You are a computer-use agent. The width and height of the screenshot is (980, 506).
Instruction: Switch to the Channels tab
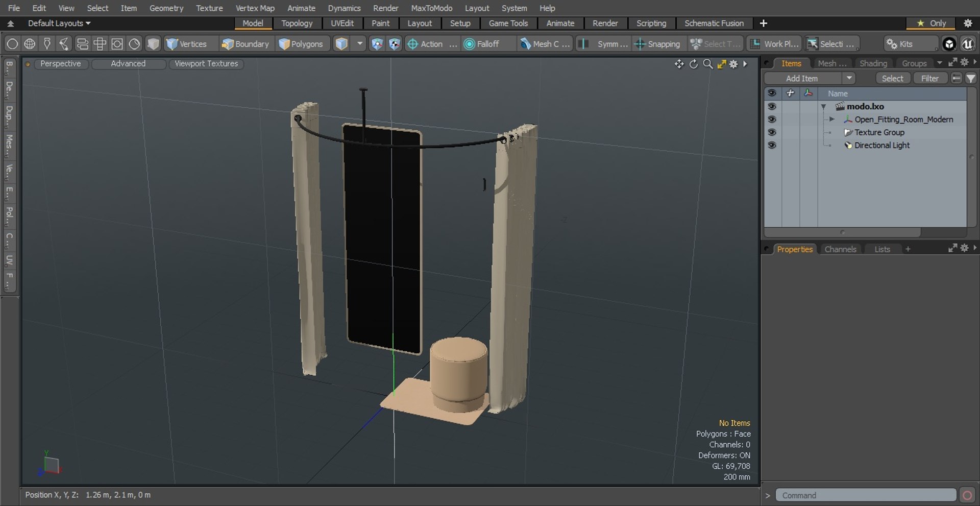point(840,249)
